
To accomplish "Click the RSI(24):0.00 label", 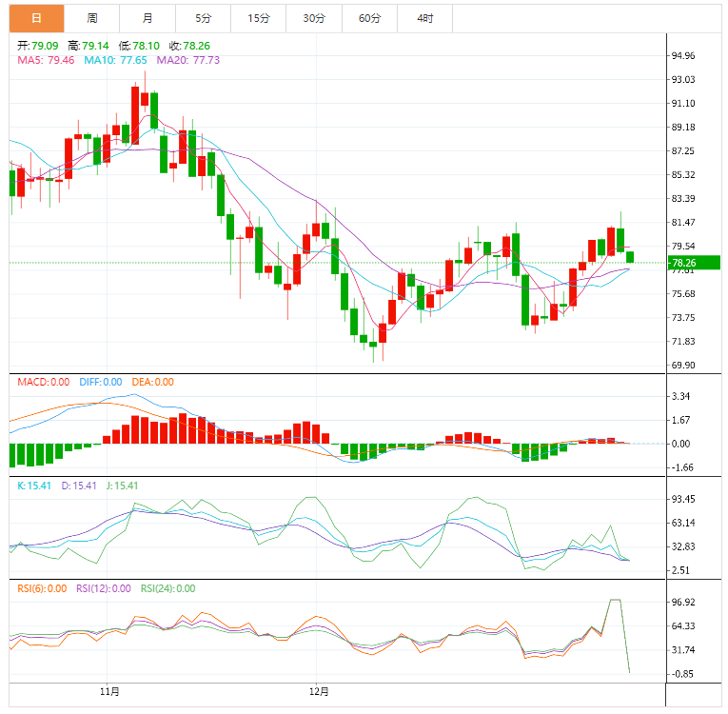I will (x=168, y=588).
